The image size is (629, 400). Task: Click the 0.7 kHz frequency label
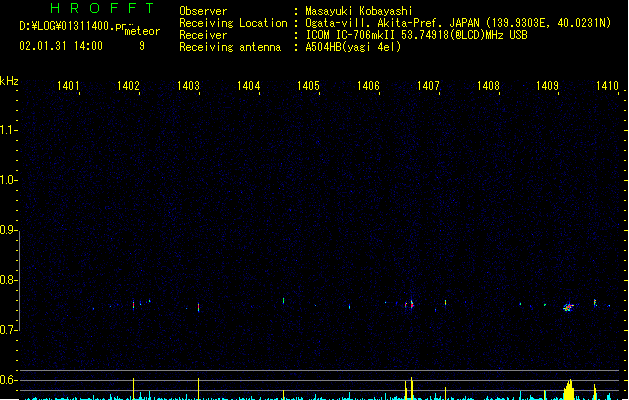point(8,330)
